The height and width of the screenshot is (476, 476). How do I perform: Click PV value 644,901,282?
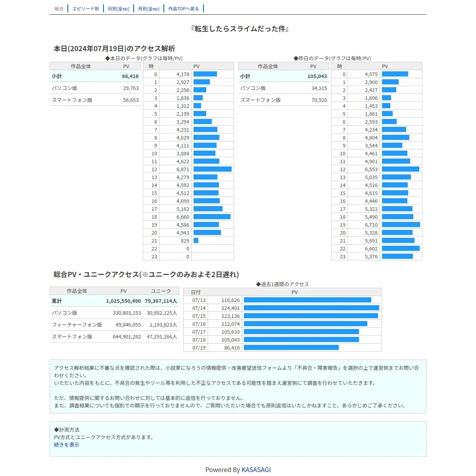[127, 337]
